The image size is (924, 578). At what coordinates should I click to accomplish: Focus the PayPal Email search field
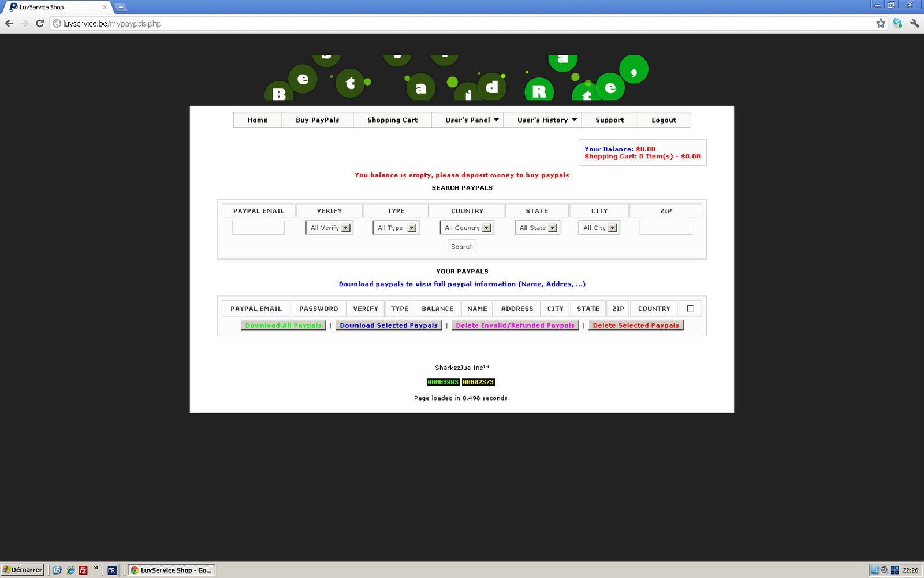click(x=258, y=228)
